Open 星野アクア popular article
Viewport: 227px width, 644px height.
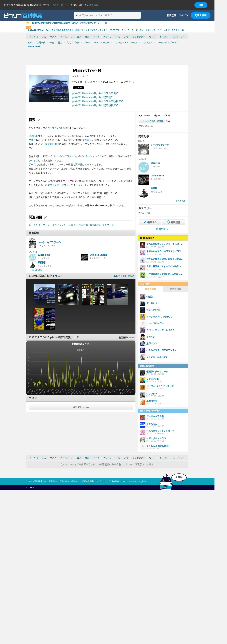tap(152, 344)
